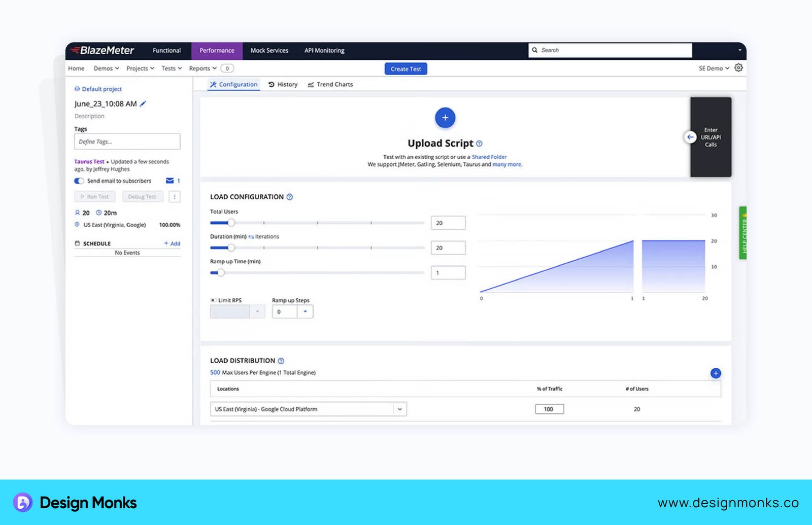Image resolution: width=812 pixels, height=525 pixels.
Task: Click the Default project folder icon
Action: coord(77,89)
